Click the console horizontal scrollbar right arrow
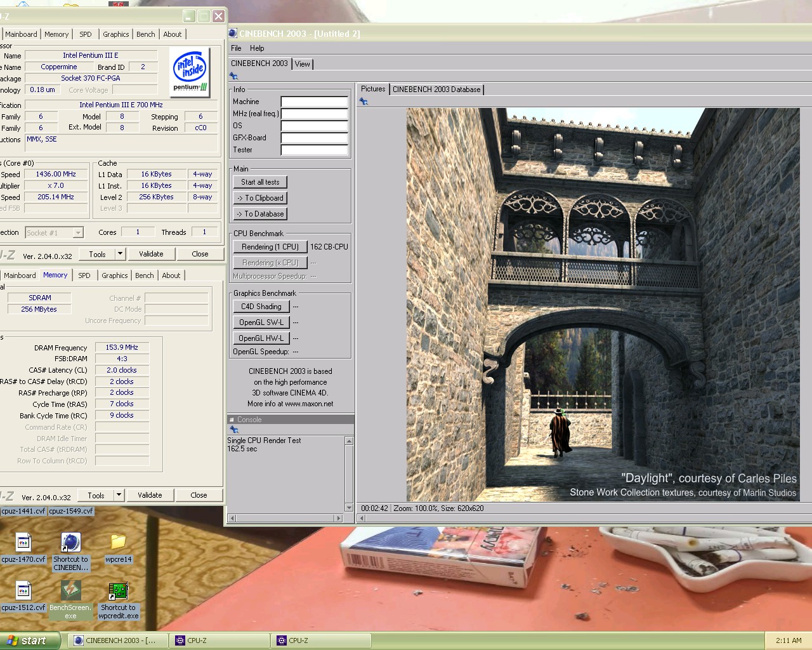This screenshot has width=812, height=650. click(337, 518)
